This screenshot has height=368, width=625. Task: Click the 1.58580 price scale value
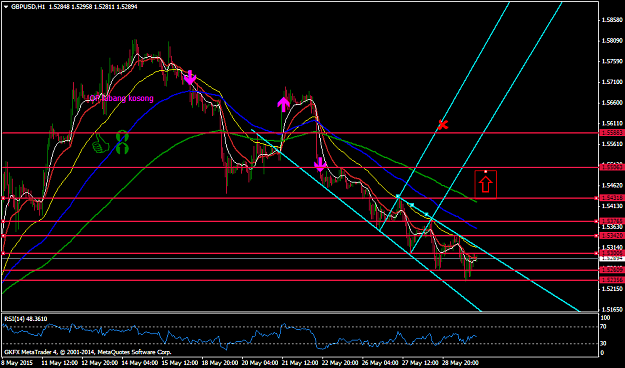pos(612,20)
